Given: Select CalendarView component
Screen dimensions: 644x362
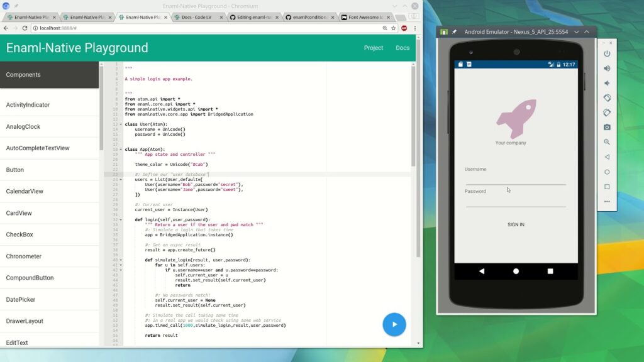Looking at the screenshot, I should (49, 191).
